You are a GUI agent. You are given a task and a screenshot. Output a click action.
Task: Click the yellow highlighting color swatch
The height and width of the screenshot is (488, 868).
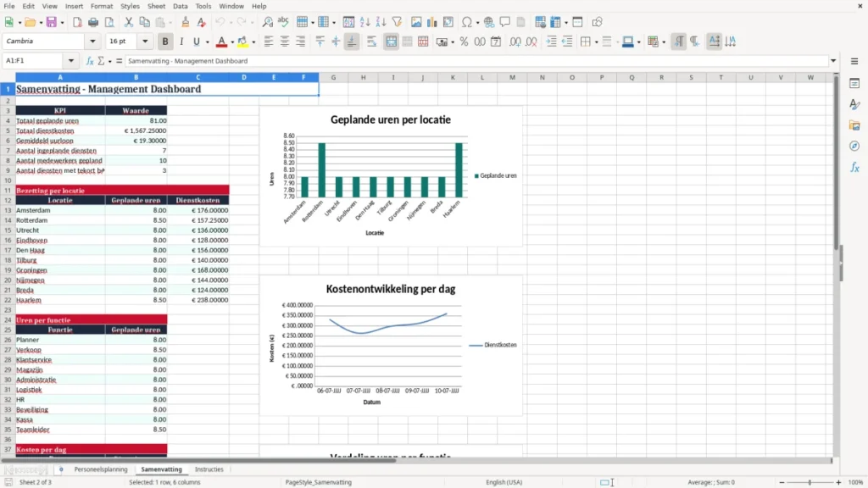click(242, 42)
